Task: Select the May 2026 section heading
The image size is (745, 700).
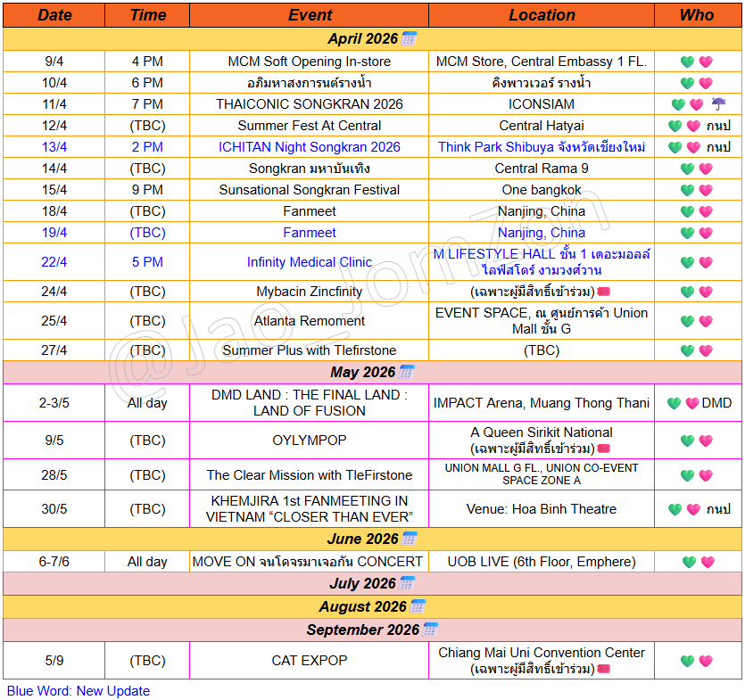Action: point(373,372)
